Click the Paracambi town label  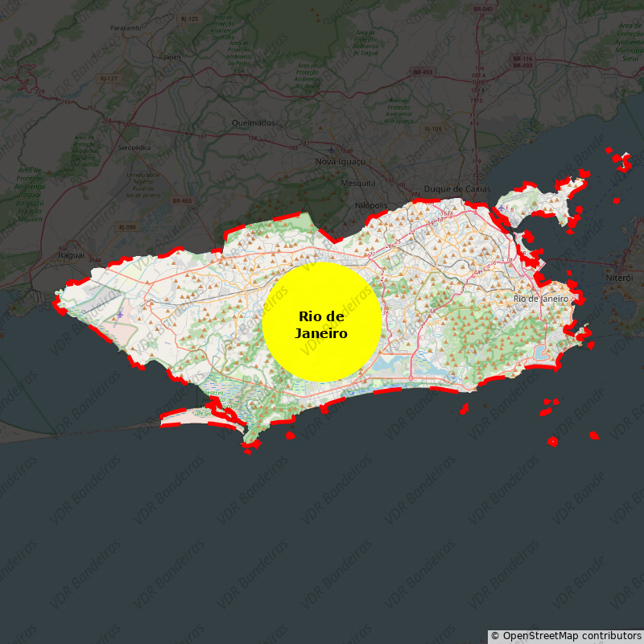(x=126, y=27)
